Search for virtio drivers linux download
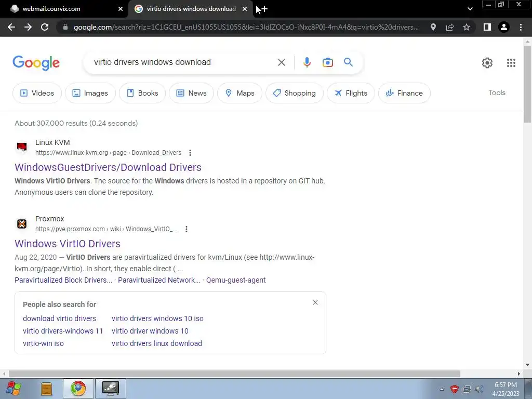The width and height of the screenshot is (532, 399). point(157,343)
